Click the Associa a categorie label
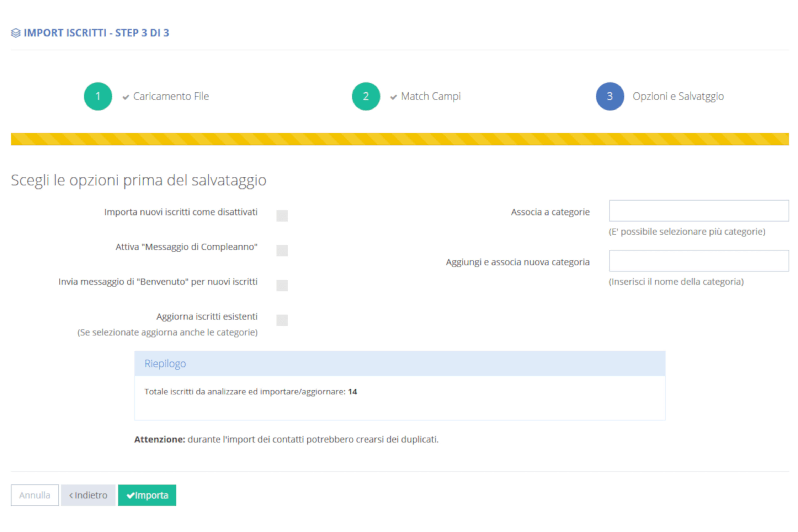Image resolution: width=798 pixels, height=532 pixels. click(550, 212)
